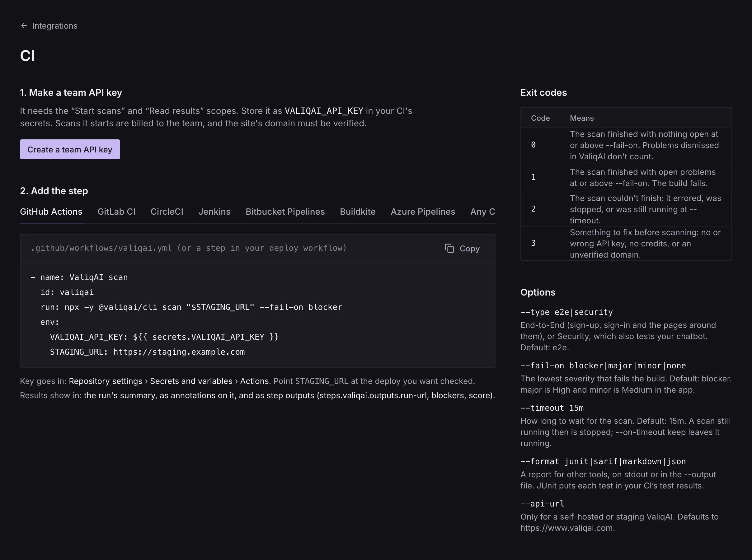Click exit code 0 cell
This screenshot has height=560, width=752.
click(533, 145)
